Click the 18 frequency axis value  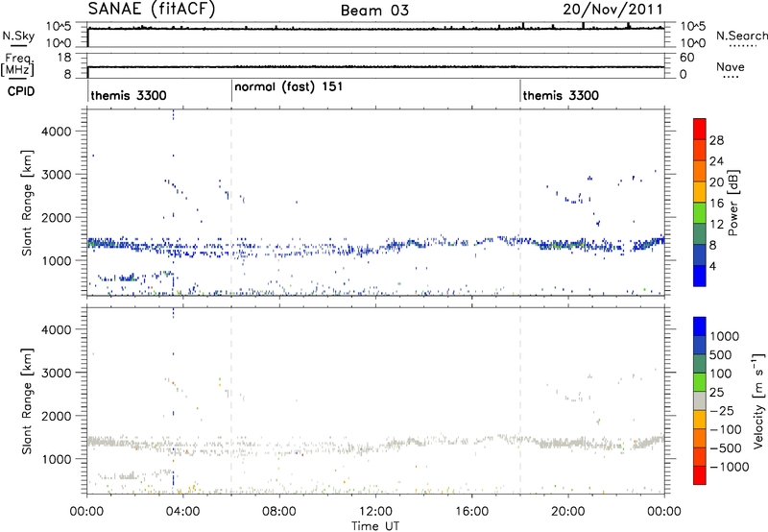[63, 58]
